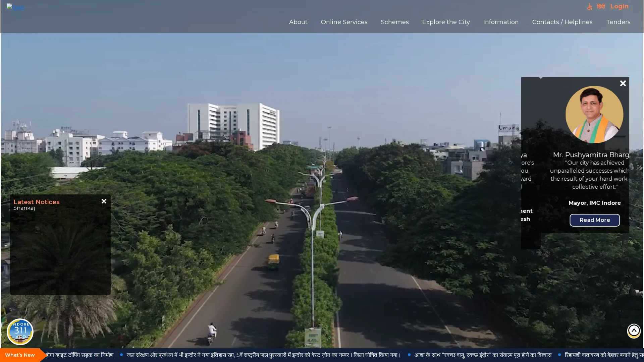The width and height of the screenshot is (644, 362).
Task: Click the Mayor's portrait photo
Action: click(x=594, y=115)
